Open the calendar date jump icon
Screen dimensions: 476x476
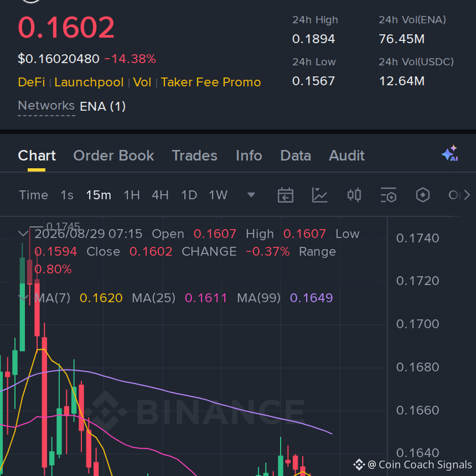tap(285, 195)
